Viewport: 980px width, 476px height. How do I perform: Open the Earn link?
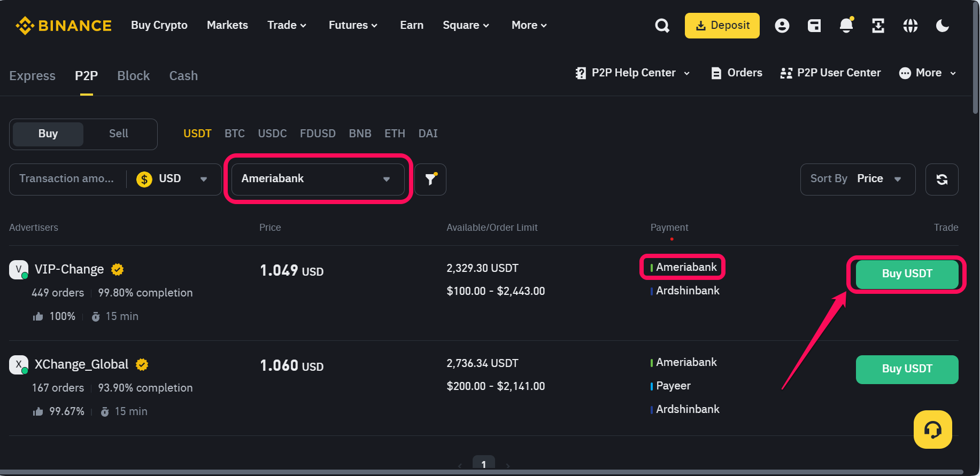click(412, 25)
